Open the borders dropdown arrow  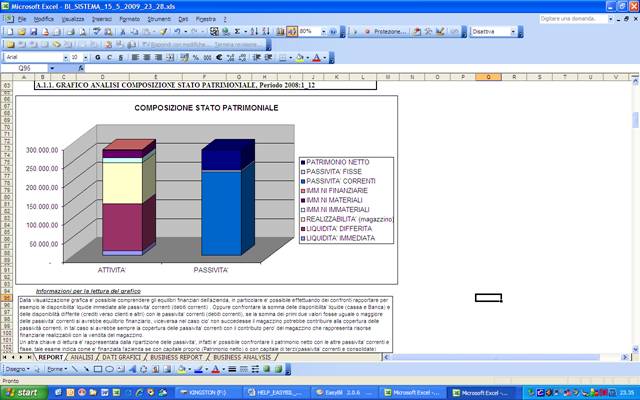pos(290,58)
